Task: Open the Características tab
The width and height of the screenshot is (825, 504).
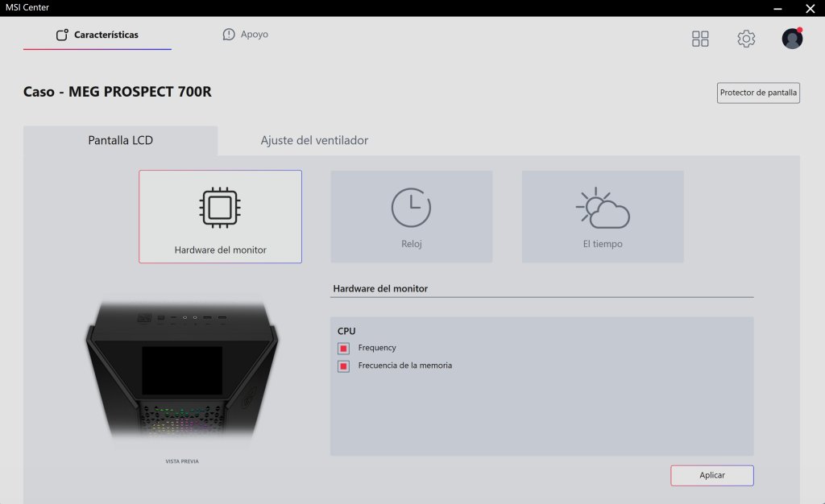Action: click(97, 35)
